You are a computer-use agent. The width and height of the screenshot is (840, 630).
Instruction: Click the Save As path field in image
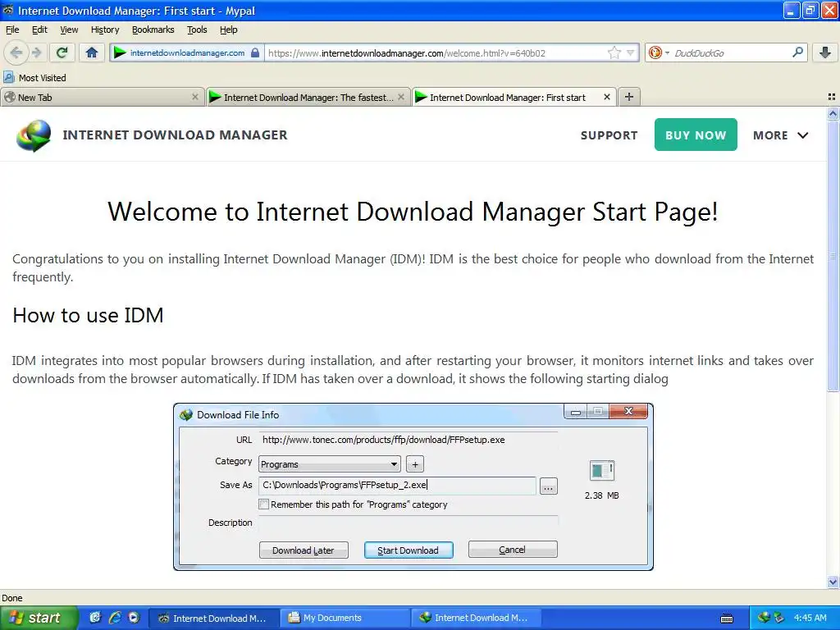tap(397, 486)
